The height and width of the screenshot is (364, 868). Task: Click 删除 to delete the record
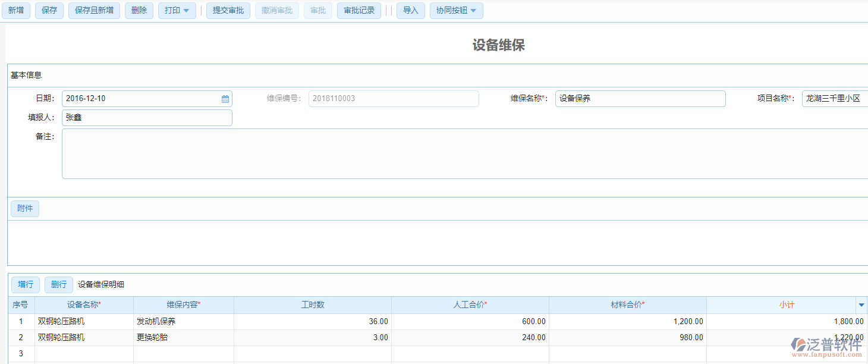point(139,10)
